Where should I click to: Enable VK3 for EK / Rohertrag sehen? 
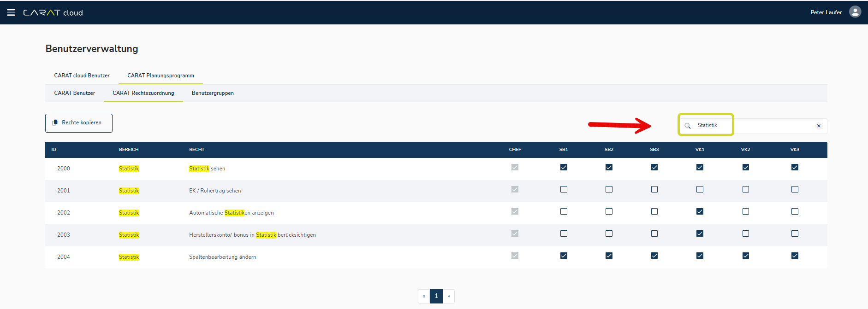795,189
